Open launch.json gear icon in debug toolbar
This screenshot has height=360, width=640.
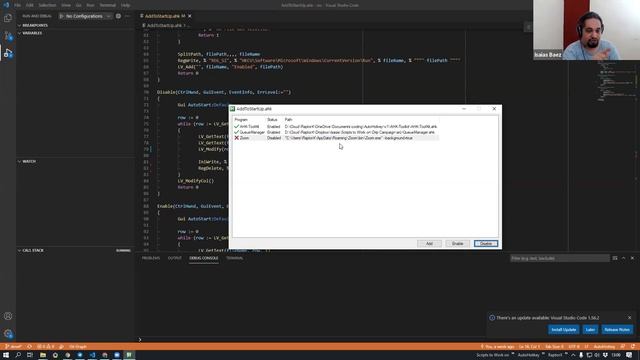coord(118,16)
